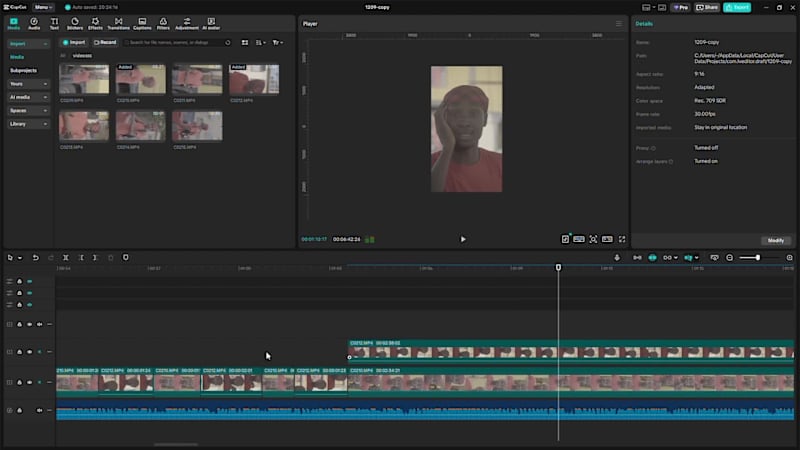Click the timeline zoom slider
The image size is (800, 450).
click(x=758, y=257)
